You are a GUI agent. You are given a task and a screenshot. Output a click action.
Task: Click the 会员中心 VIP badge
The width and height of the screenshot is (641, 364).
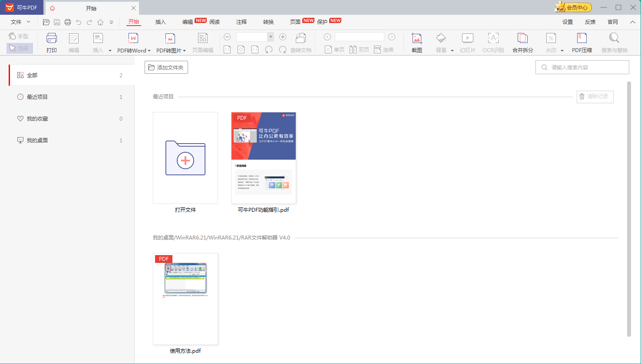(573, 7)
